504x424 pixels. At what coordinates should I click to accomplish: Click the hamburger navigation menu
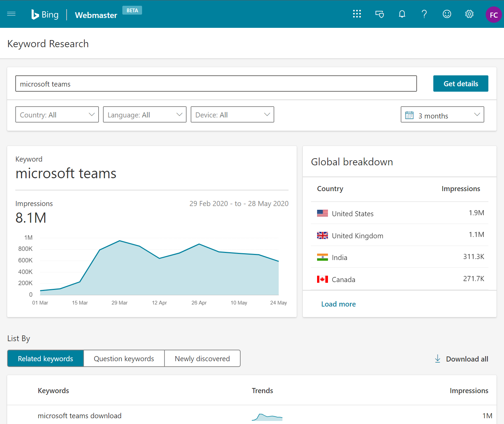[x=11, y=14]
